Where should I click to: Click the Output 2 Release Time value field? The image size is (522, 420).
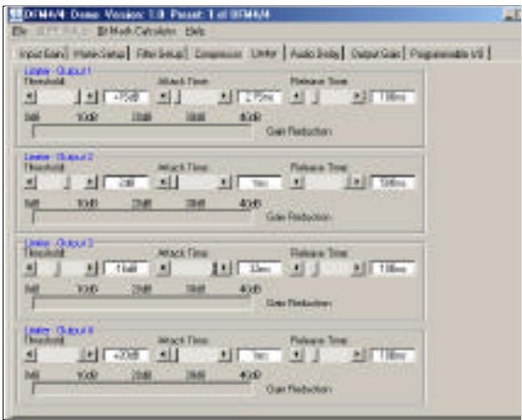(x=393, y=182)
